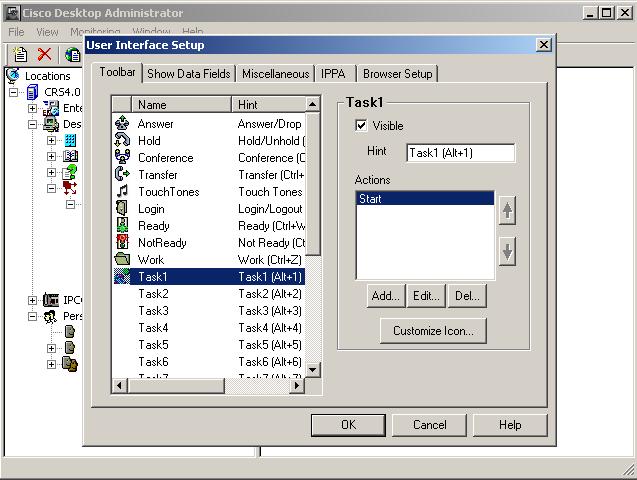Click the Name column header
The image size is (637, 480).
click(x=182, y=104)
